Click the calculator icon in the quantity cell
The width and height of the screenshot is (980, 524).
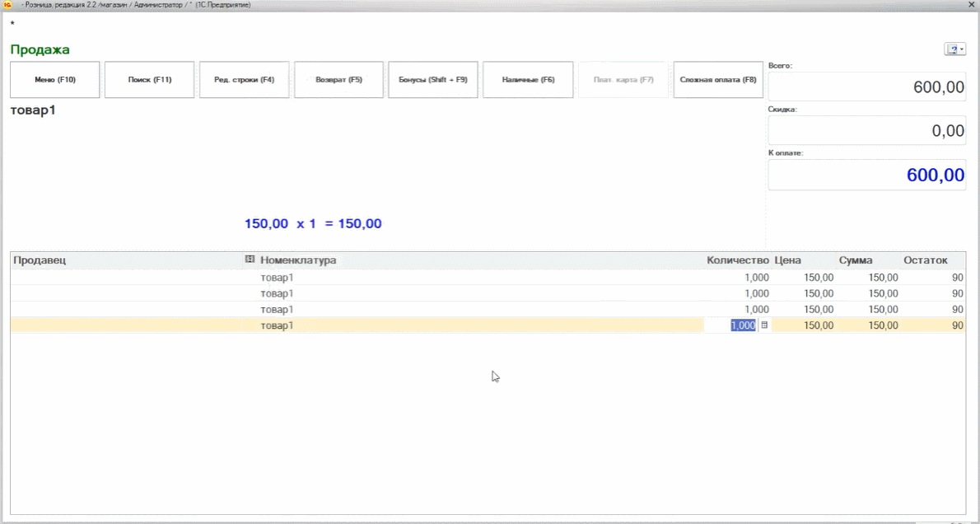[764, 325]
